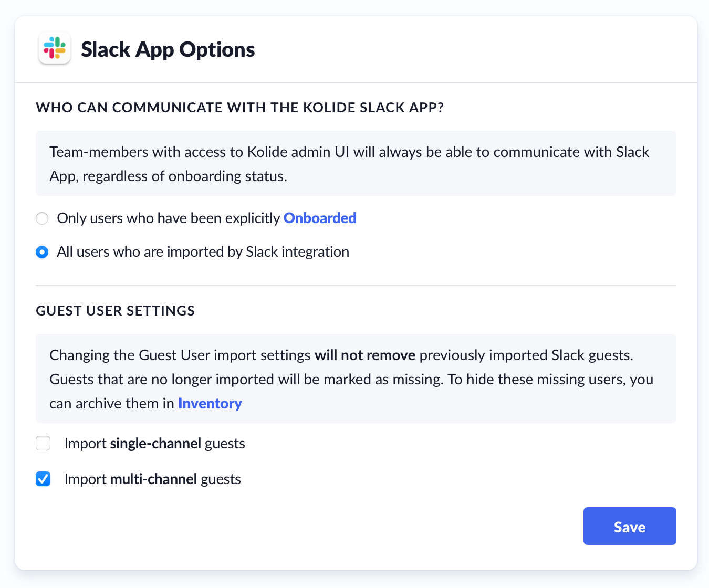Image resolution: width=709 pixels, height=588 pixels.
Task: Click the bold 'multi-channel' word
Action: 153,479
